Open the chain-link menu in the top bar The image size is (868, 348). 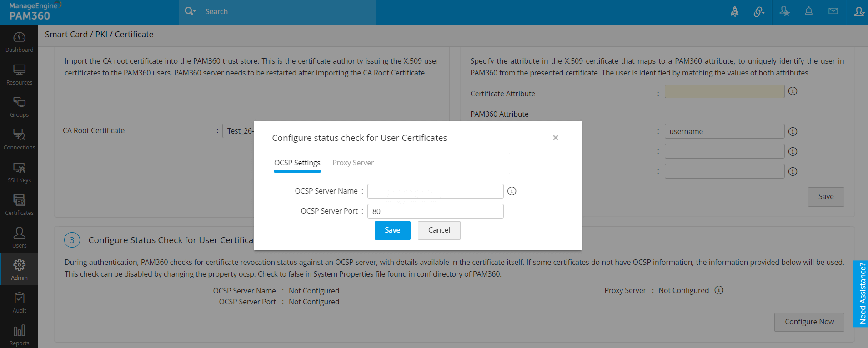pos(759,11)
